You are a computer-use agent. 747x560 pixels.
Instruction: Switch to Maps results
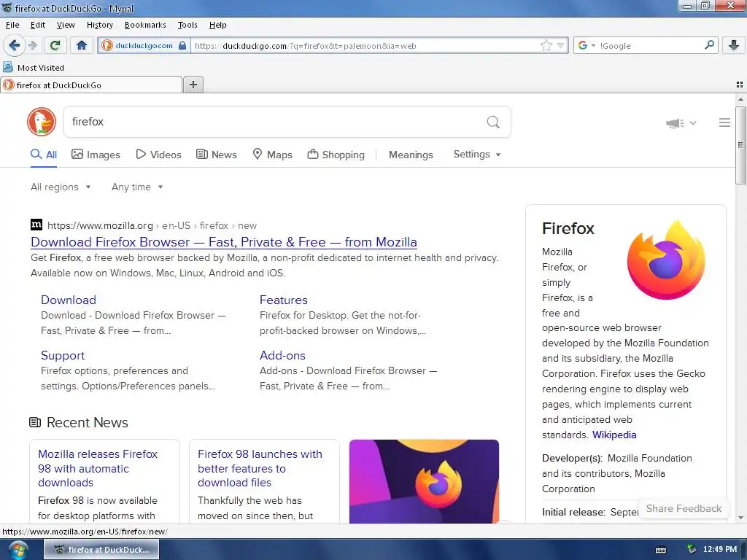pyautogui.click(x=272, y=155)
